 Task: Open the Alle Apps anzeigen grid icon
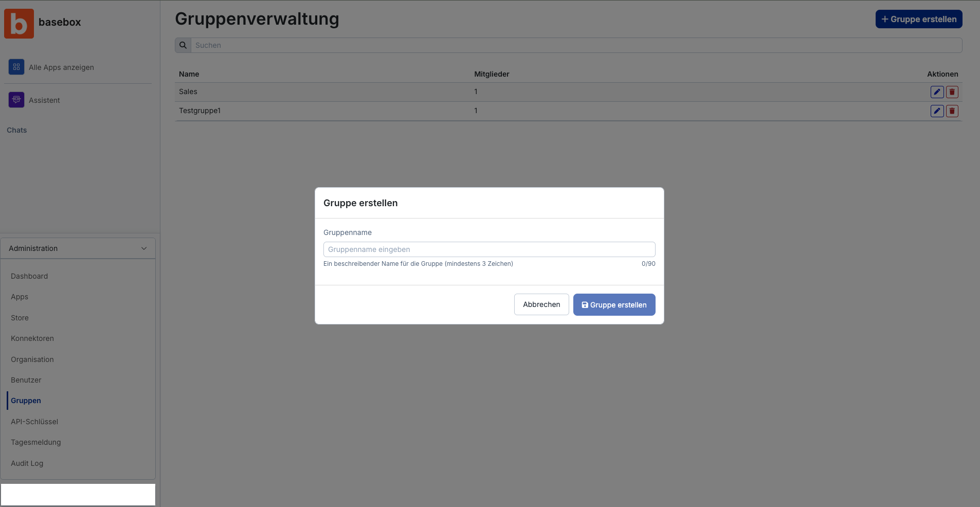pos(16,67)
